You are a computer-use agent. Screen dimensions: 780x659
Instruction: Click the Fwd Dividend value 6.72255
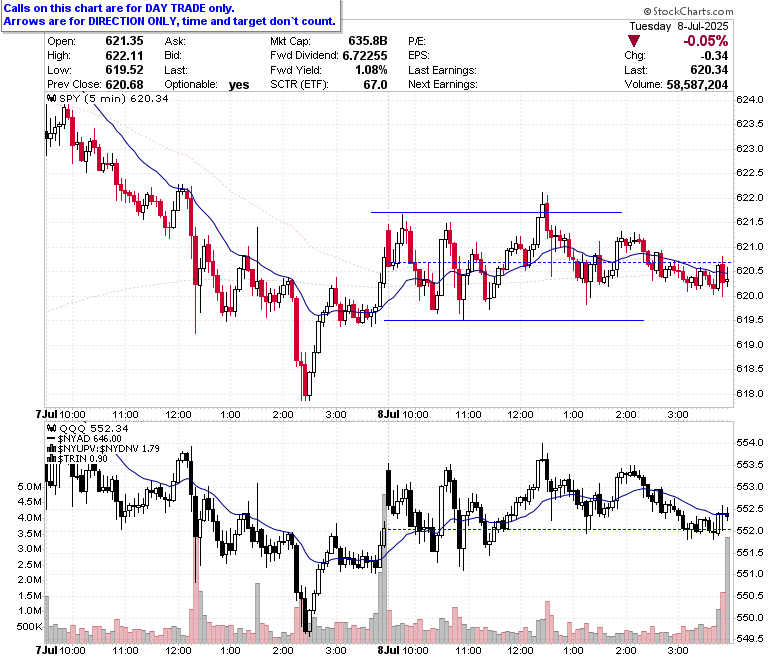(x=365, y=55)
